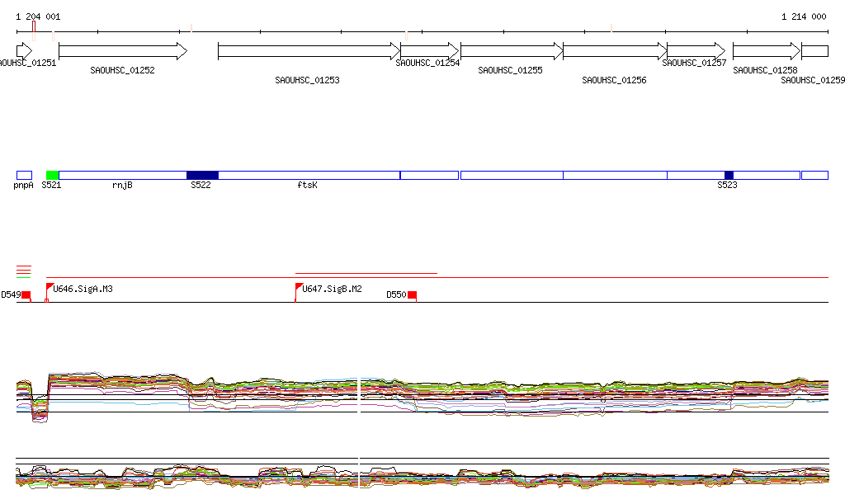845x504 pixels.
Task: Click the small dark blue S523 segment
Action: click(x=729, y=175)
